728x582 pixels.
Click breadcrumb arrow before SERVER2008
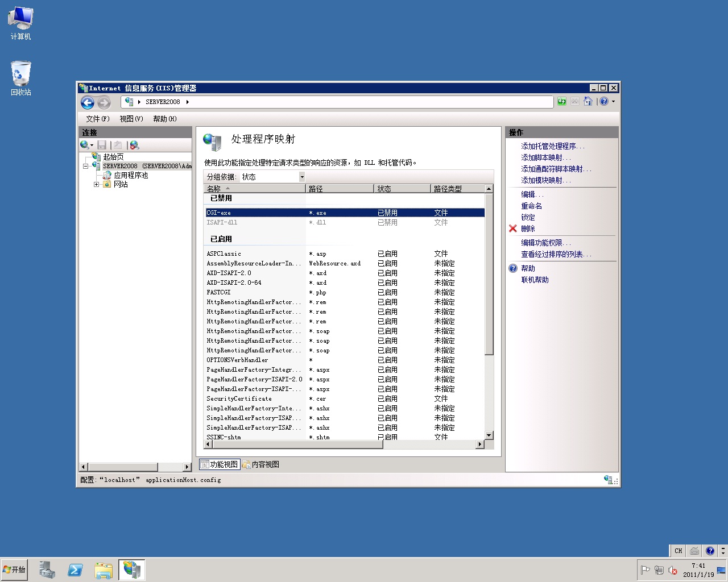139,102
